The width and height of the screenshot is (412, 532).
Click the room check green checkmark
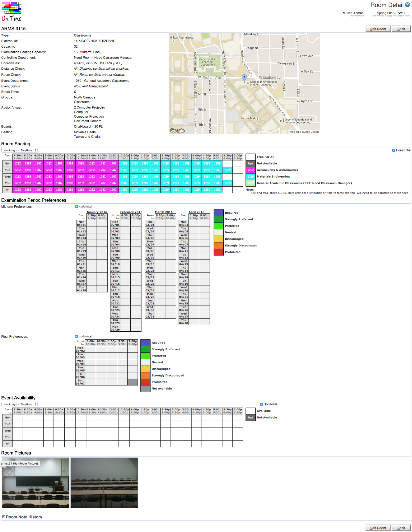76,75
